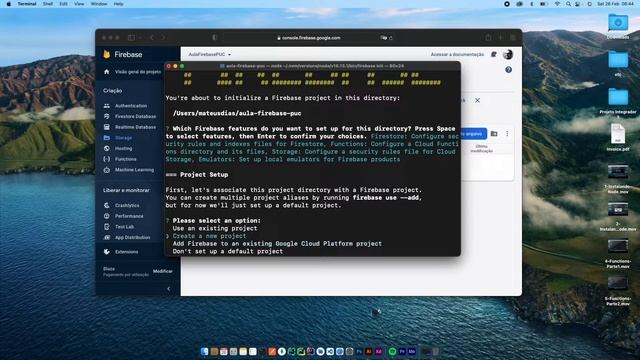Open Authentication in the Firebase sidebar

pos(131,106)
